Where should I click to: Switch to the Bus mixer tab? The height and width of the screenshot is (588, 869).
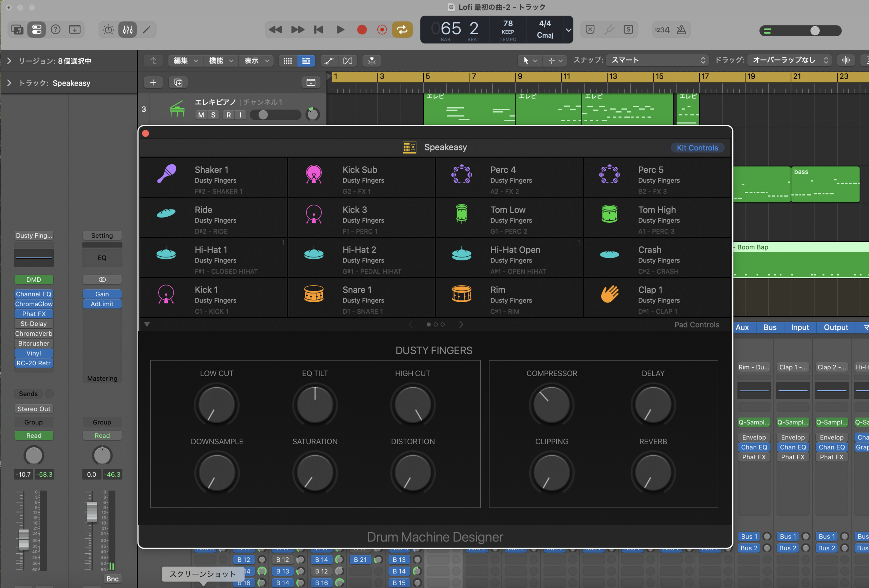(770, 327)
